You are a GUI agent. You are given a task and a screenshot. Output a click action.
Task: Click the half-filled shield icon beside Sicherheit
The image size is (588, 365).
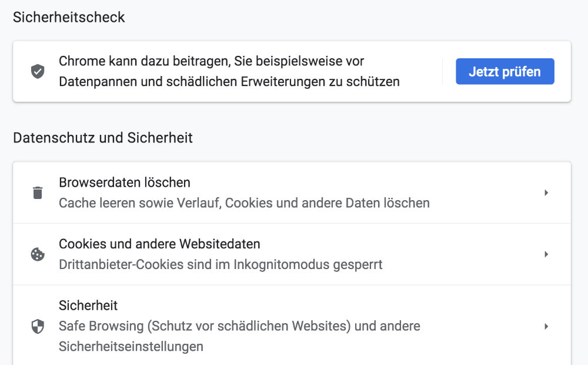38,326
